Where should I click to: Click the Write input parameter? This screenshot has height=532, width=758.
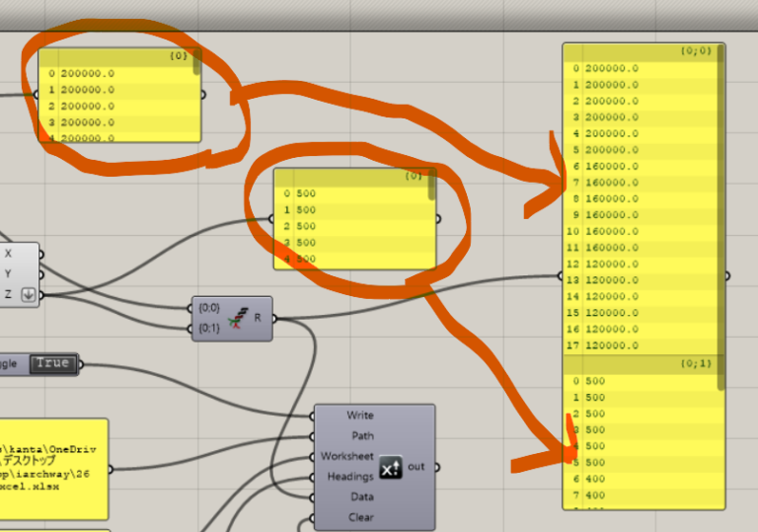(359, 416)
